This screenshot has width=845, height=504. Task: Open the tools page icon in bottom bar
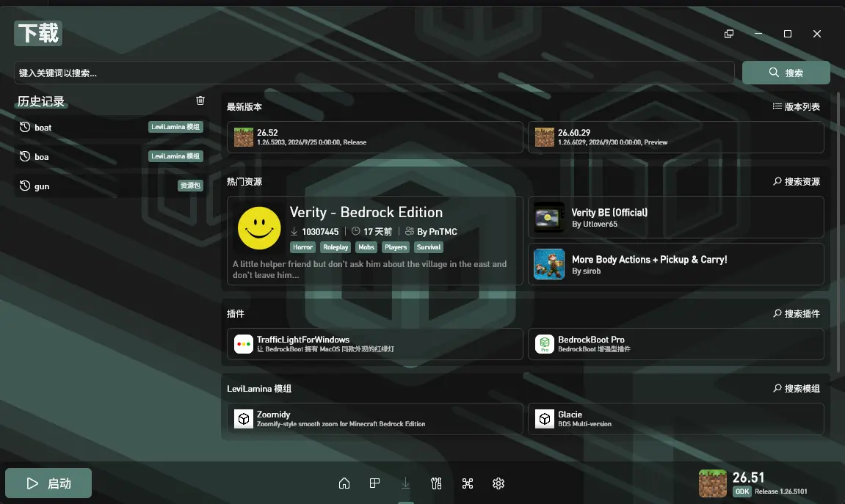[437, 483]
